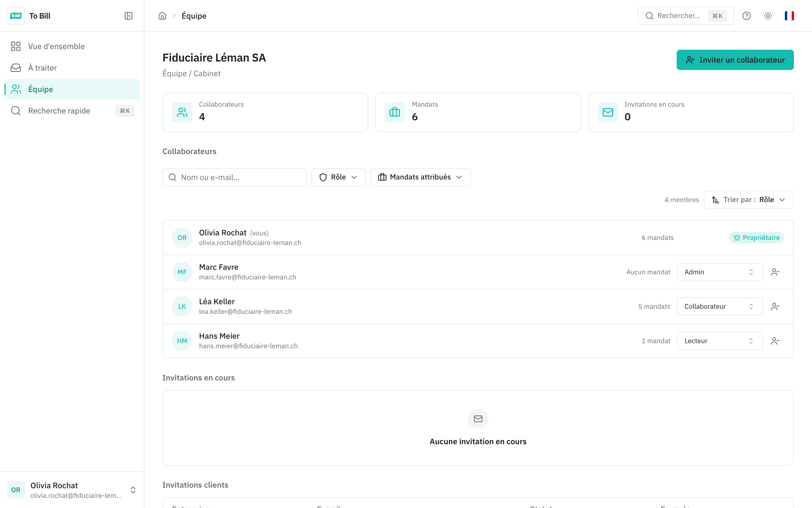Click the Nom ou e-mail search field
Viewport: 812px width, 508px height.
point(234,177)
